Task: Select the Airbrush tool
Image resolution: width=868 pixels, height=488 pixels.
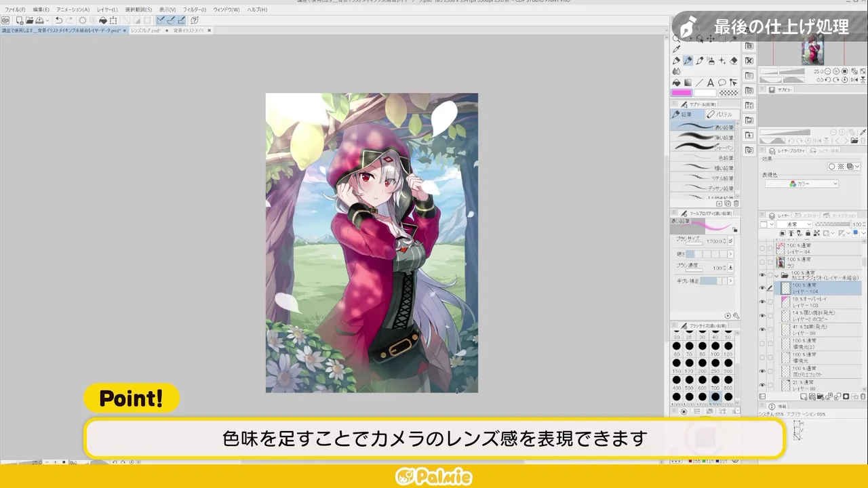Action: [x=711, y=60]
